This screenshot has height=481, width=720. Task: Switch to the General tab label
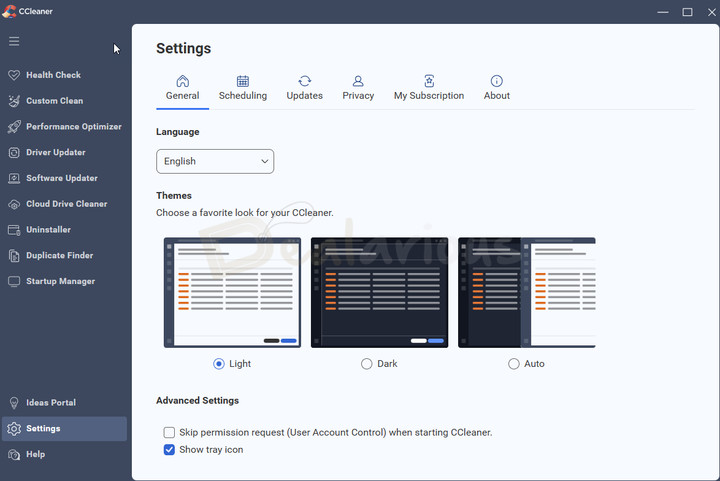pos(183,95)
